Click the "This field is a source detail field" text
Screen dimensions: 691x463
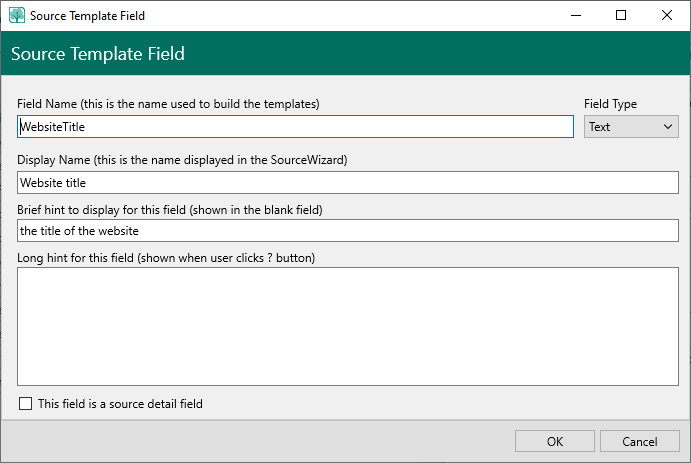coord(120,404)
